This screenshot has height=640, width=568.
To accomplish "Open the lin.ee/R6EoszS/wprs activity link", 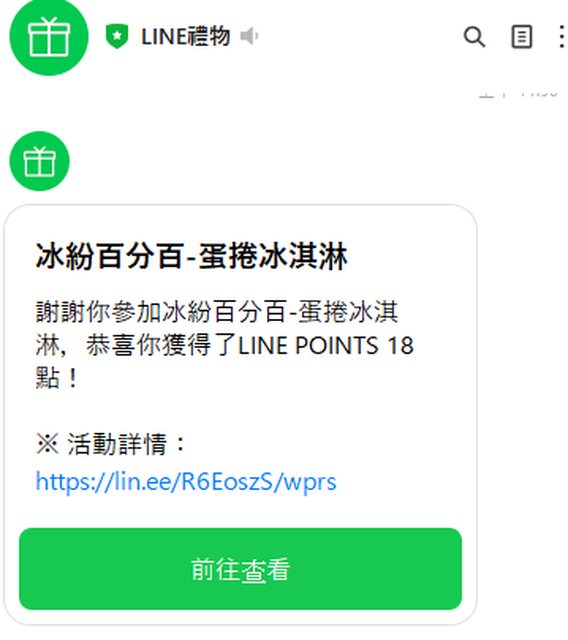I will [186, 482].
